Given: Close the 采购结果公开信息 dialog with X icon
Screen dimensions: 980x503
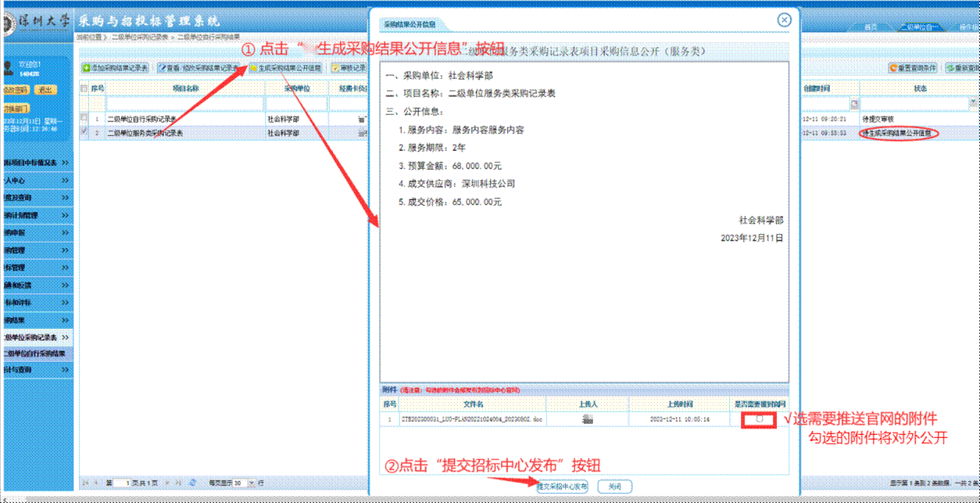Looking at the screenshot, I should click(784, 20).
